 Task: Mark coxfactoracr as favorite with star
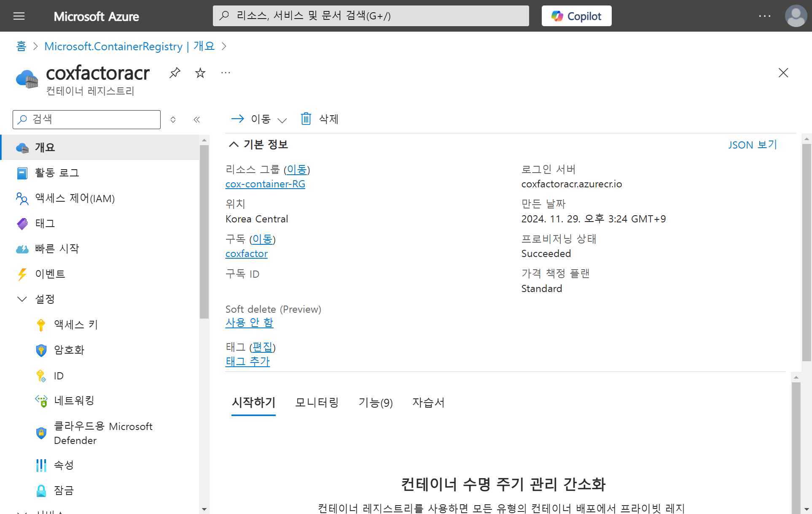tap(200, 73)
